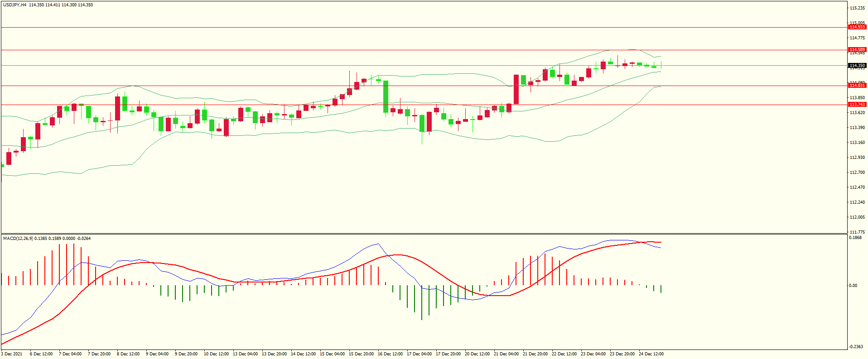Click the 15 Dec 20:00 time label
868x359 pixels.
coord(361,354)
